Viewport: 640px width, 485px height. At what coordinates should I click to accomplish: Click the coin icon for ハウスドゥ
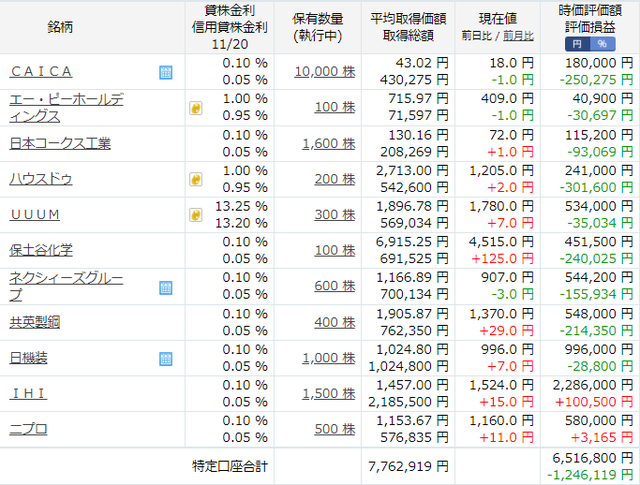click(x=196, y=179)
